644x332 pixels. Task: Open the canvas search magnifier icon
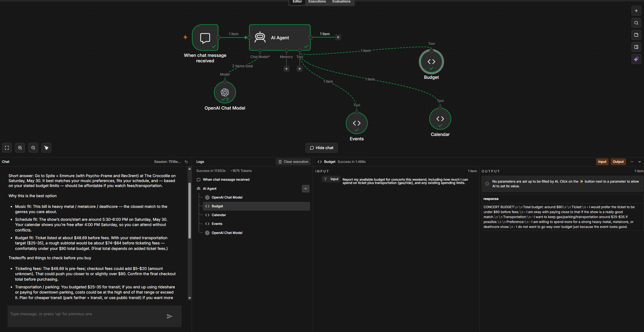pos(636,23)
